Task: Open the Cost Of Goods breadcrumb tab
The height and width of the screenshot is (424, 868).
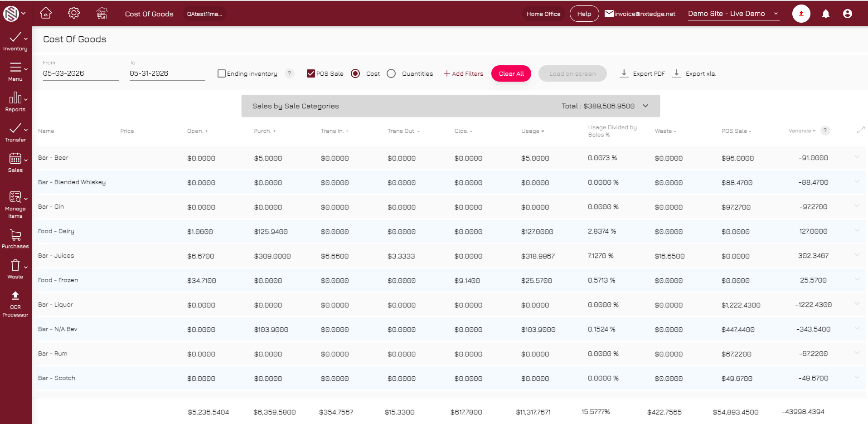Action: click(x=149, y=14)
